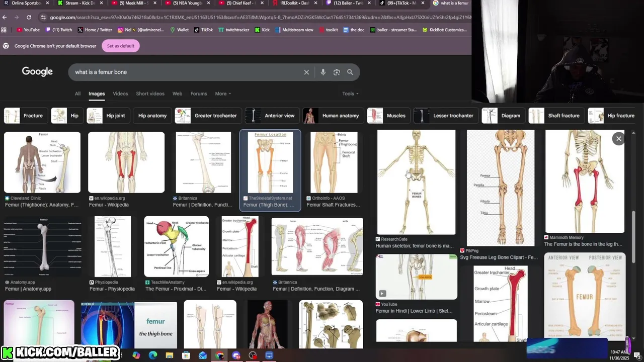Go back with the browser back arrow
The height and width of the screenshot is (362, 644).
pos(5,17)
